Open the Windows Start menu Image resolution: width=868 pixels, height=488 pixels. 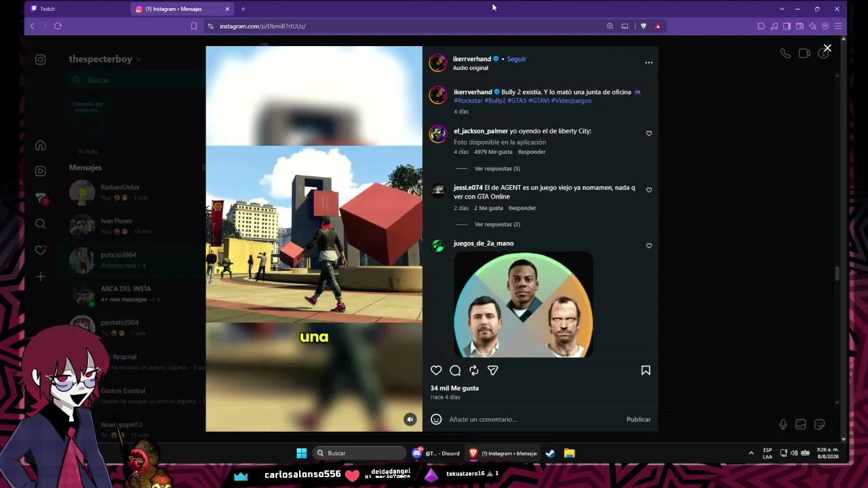pos(302,453)
